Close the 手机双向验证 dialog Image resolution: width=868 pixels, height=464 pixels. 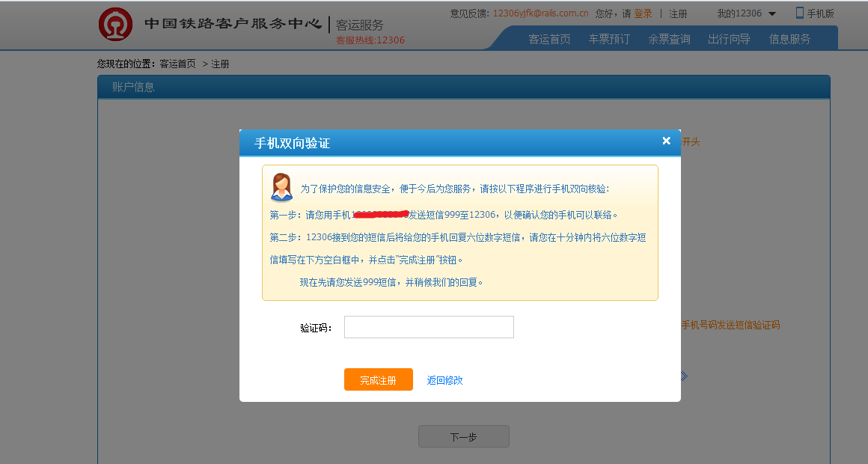pyautogui.click(x=667, y=141)
